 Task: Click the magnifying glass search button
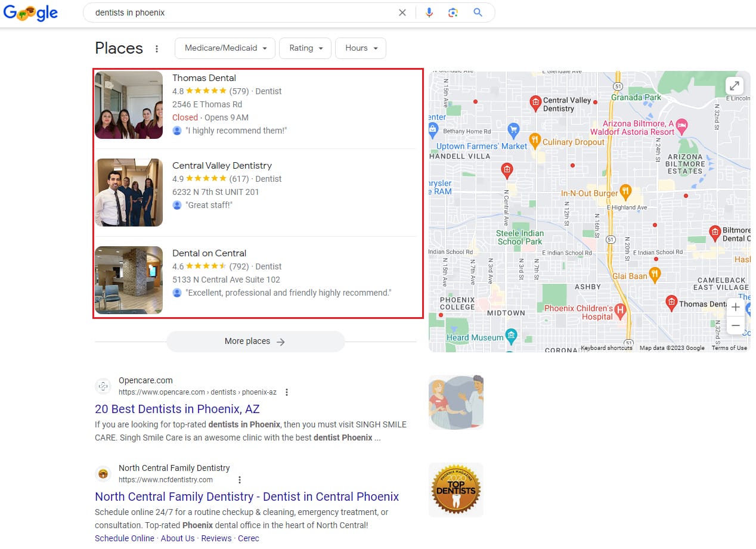tap(478, 13)
